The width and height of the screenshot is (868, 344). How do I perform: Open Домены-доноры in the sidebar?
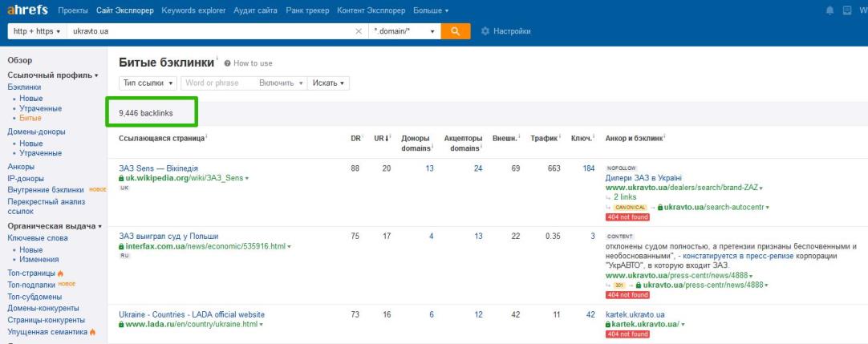[x=36, y=132]
